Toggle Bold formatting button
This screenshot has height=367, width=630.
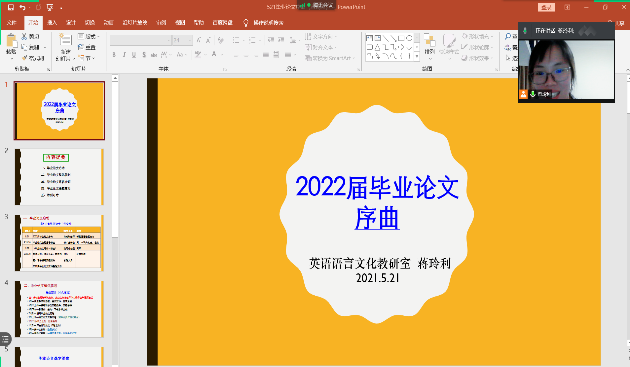(x=115, y=54)
